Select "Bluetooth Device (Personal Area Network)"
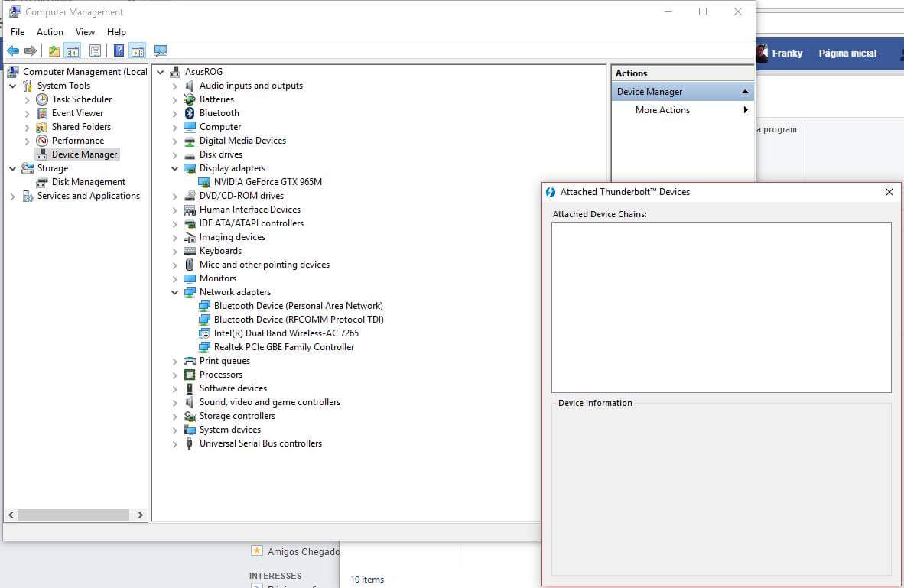This screenshot has width=904, height=588. (298, 306)
